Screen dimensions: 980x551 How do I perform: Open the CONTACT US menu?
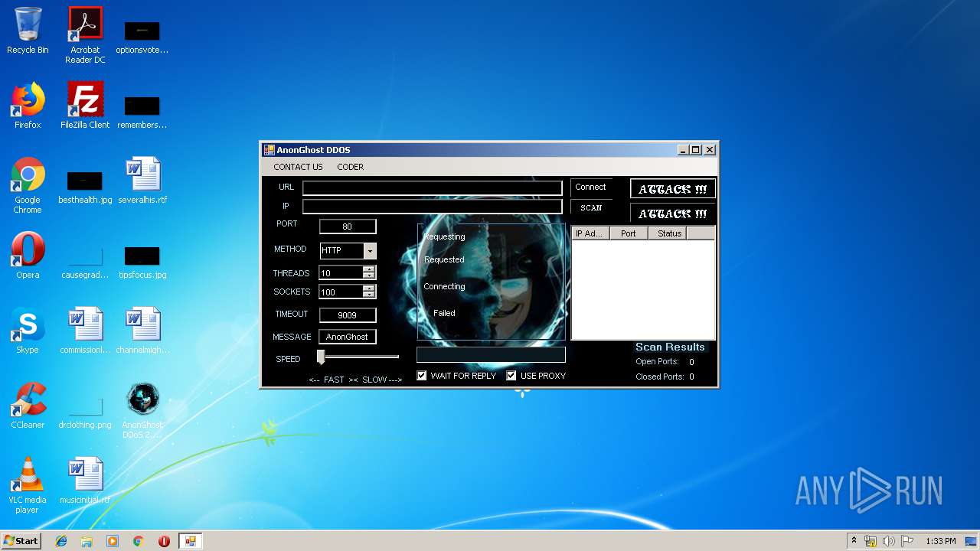click(298, 167)
